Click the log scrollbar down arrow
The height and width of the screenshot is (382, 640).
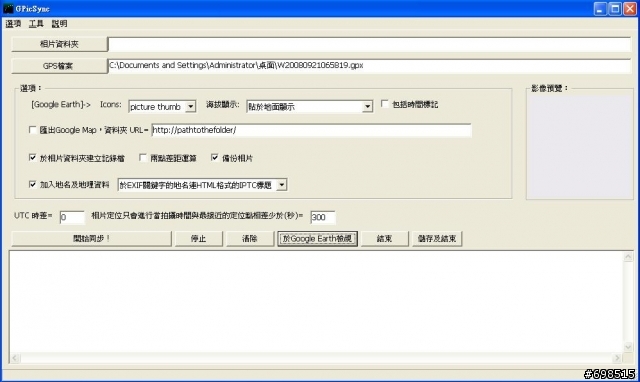628,347
